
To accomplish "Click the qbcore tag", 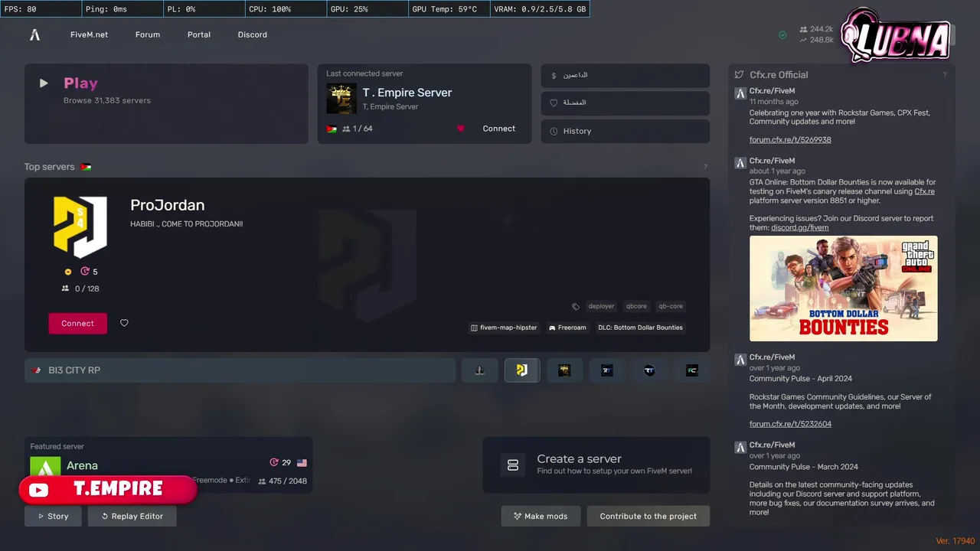I will [x=636, y=306].
